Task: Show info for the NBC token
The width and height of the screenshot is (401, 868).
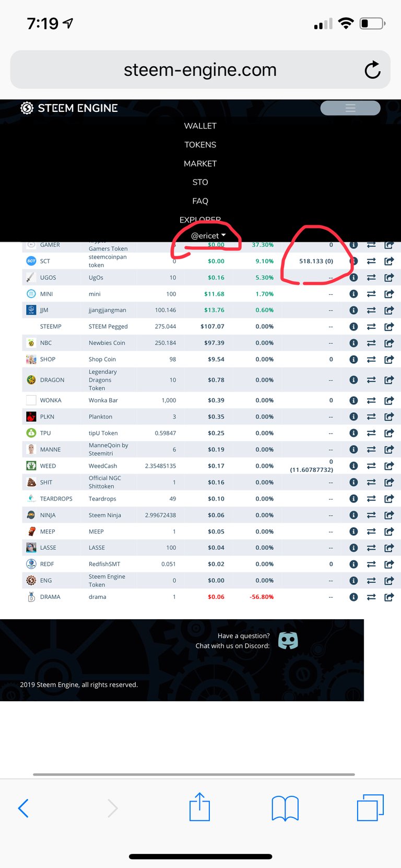Action: [x=353, y=343]
